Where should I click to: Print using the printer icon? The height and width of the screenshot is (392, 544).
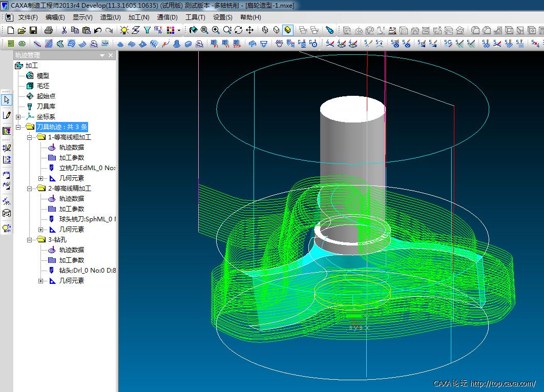click(49, 30)
